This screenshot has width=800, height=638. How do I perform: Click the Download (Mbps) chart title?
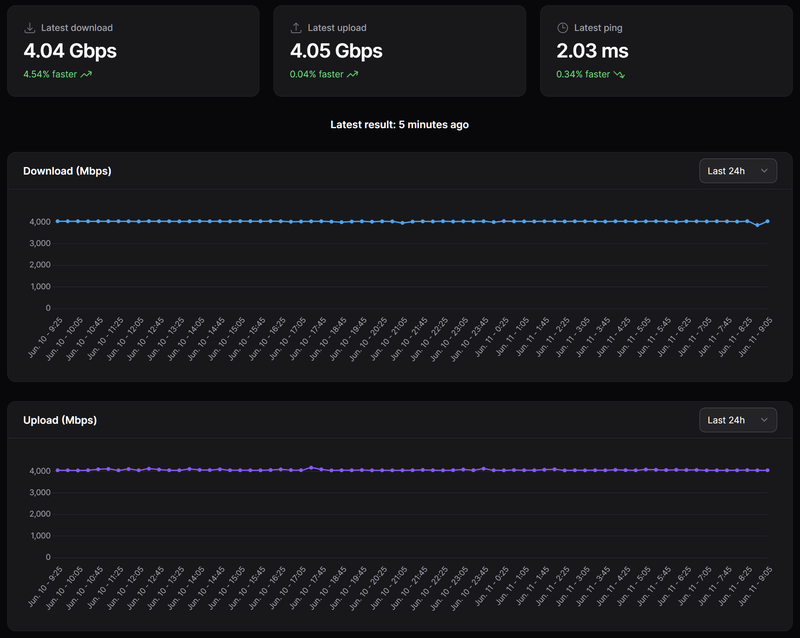[x=67, y=171]
